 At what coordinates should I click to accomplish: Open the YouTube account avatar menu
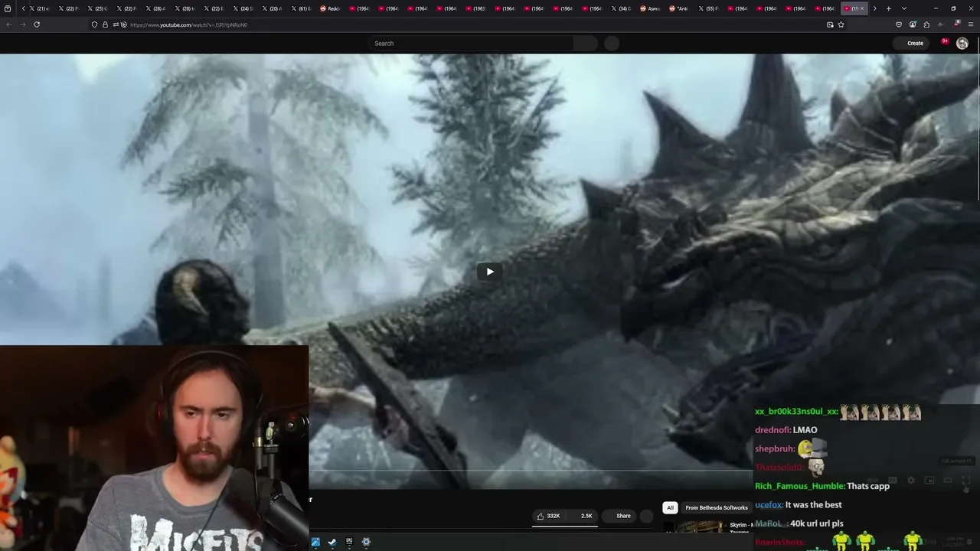pyautogui.click(x=962, y=44)
